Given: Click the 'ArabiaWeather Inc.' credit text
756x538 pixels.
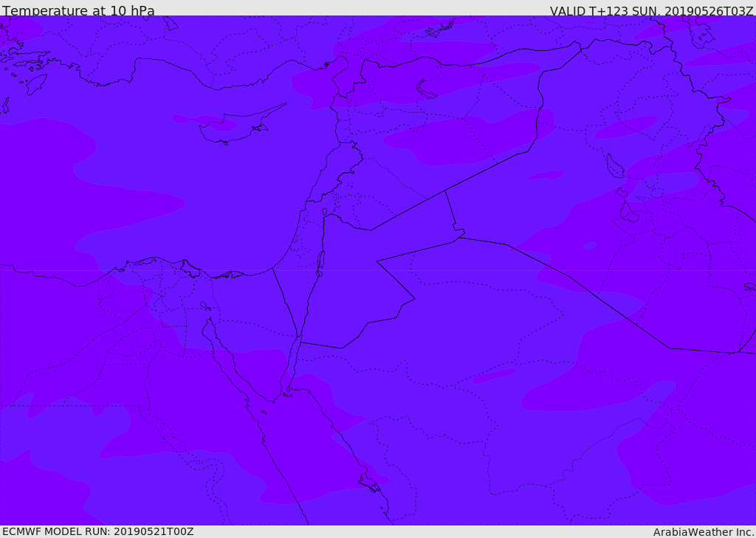Looking at the screenshot, I should pyautogui.click(x=704, y=532).
